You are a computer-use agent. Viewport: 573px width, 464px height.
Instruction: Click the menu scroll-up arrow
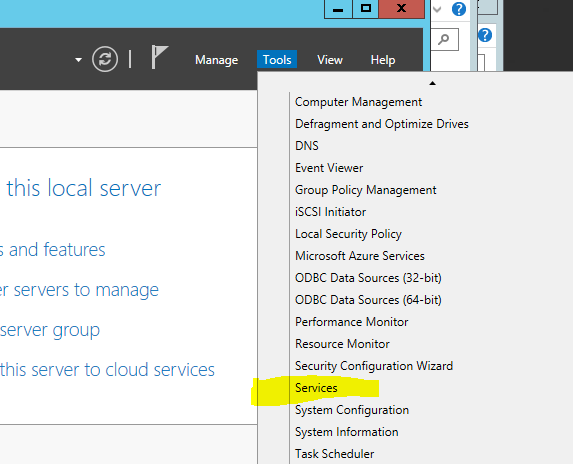point(432,83)
